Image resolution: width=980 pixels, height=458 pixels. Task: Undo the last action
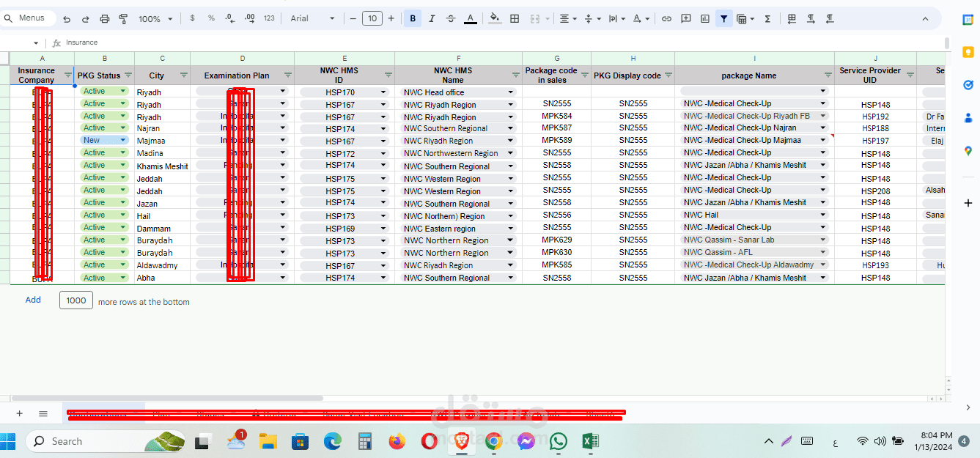[67, 18]
